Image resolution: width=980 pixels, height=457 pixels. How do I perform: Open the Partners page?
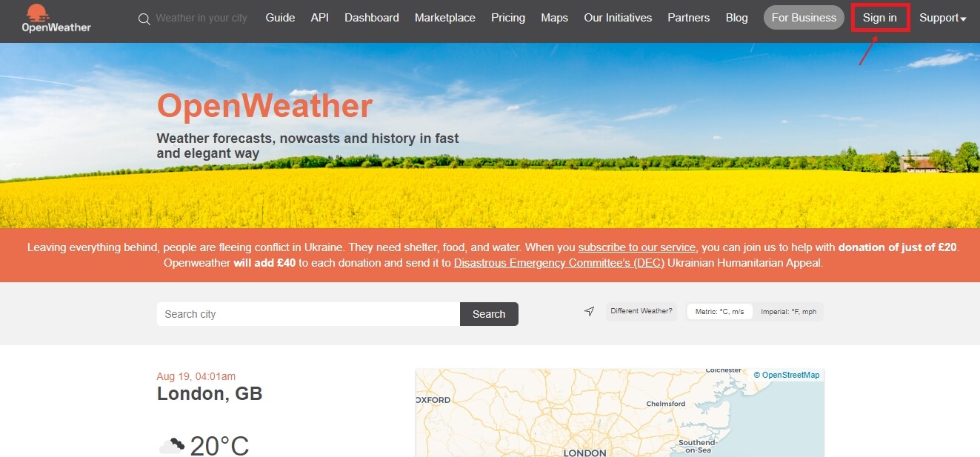(689, 18)
